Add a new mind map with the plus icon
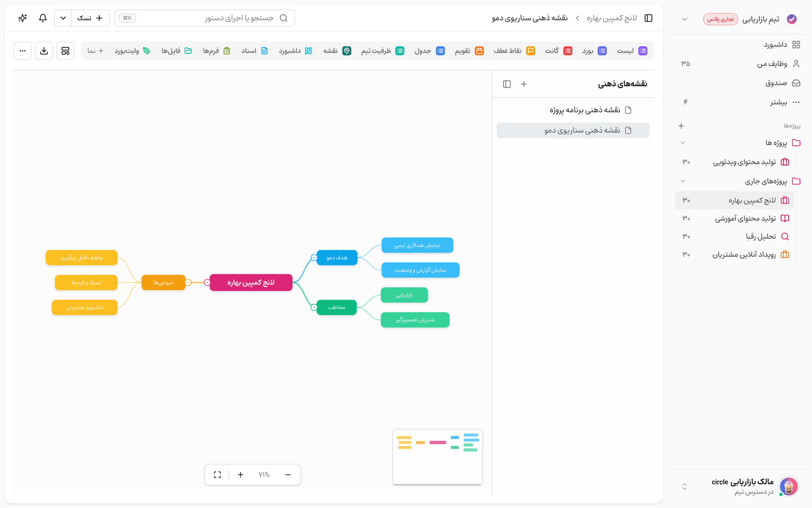This screenshot has width=812, height=508. [524, 84]
